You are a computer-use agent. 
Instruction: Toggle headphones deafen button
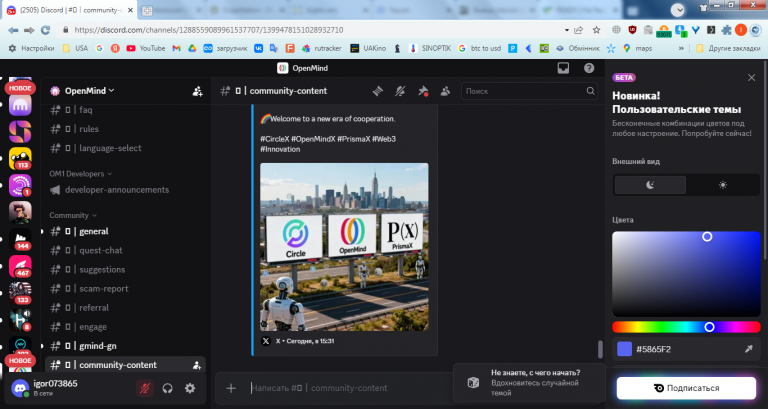click(168, 388)
